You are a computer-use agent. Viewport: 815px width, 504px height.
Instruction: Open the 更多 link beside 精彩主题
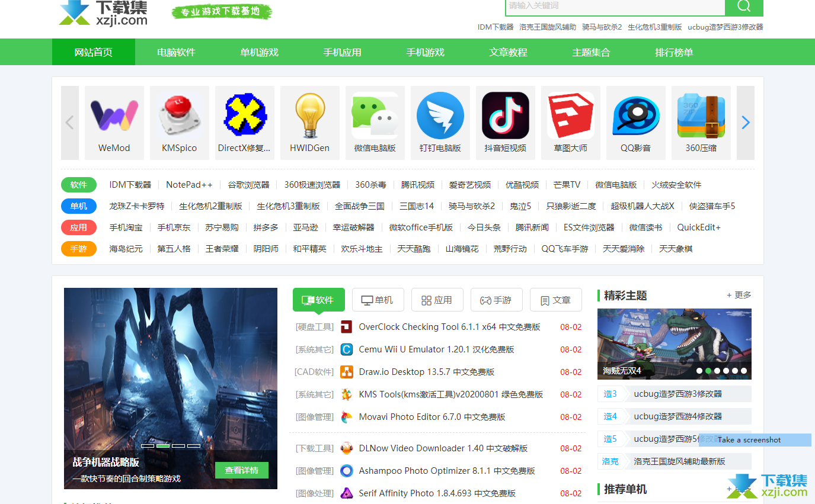[x=739, y=295]
